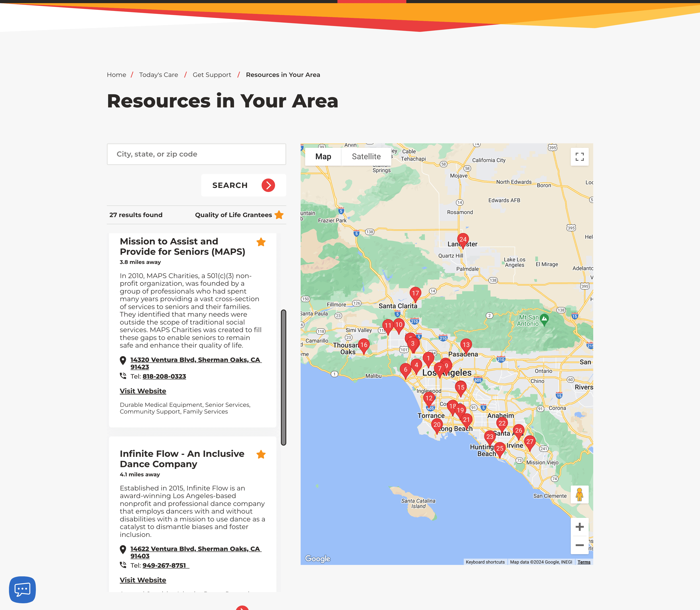Screen dimensions: 700x610
Task: Click the results list scrollbar
Action: (283, 377)
